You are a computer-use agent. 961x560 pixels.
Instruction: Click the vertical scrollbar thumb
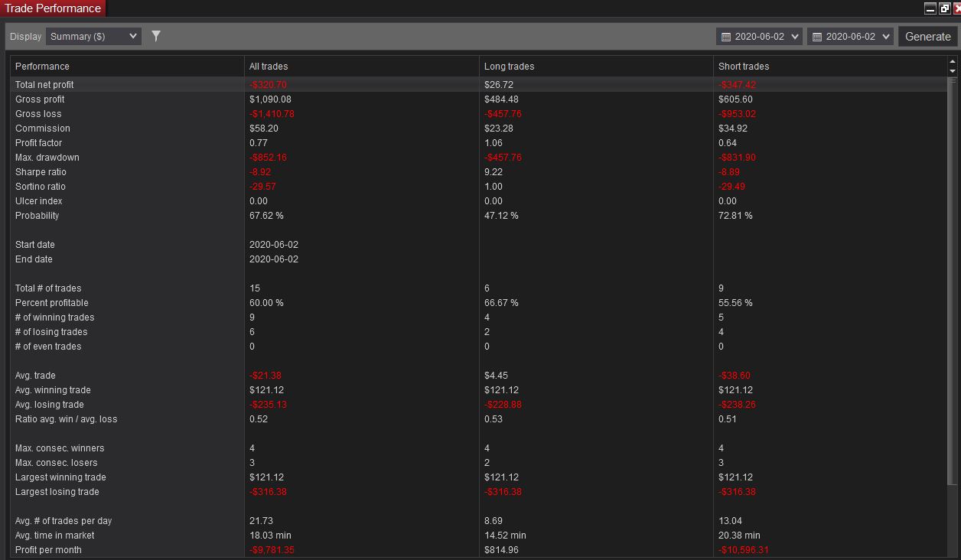pyautogui.click(x=953, y=279)
